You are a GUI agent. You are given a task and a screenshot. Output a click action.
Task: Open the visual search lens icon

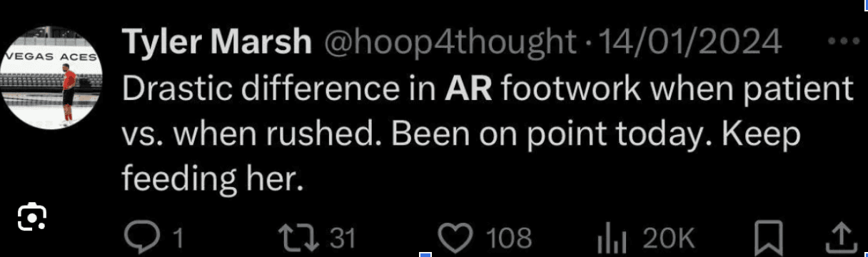pos(31,217)
